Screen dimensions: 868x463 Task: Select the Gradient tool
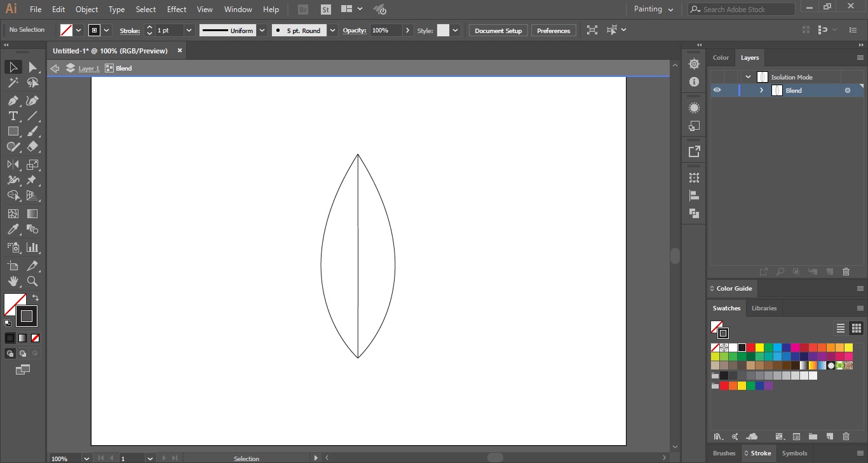point(32,214)
